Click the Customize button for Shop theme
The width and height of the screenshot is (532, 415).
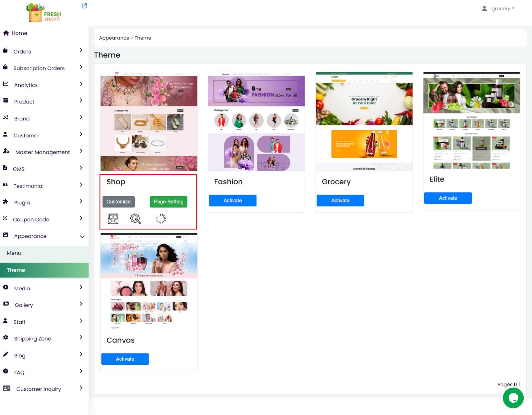click(x=118, y=202)
